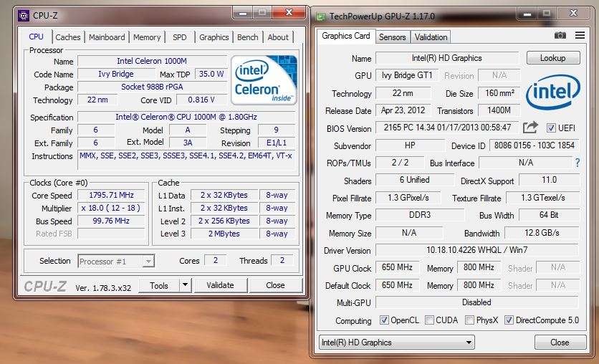Click the Level 3 2 MBytes cache value
The image size is (599, 364).
224,234
